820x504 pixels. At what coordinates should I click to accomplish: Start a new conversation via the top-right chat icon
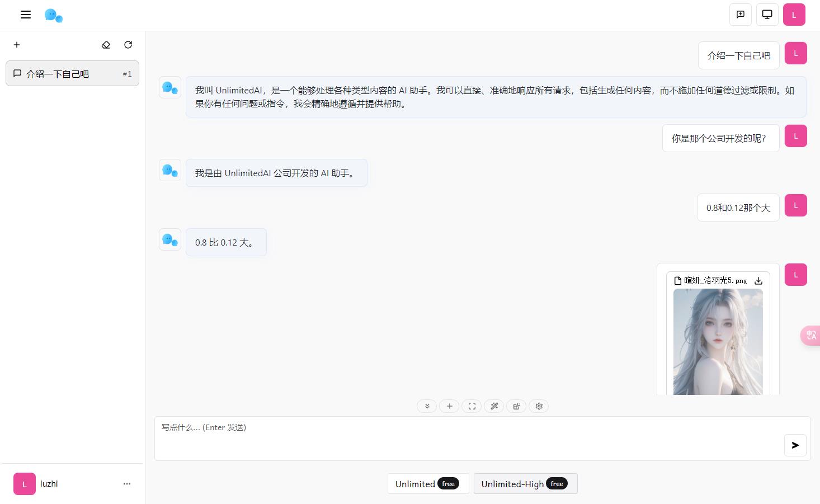click(740, 15)
